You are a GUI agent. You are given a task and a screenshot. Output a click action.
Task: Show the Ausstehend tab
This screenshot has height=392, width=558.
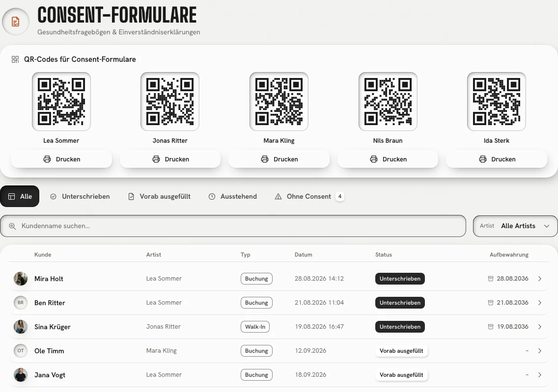tap(233, 196)
